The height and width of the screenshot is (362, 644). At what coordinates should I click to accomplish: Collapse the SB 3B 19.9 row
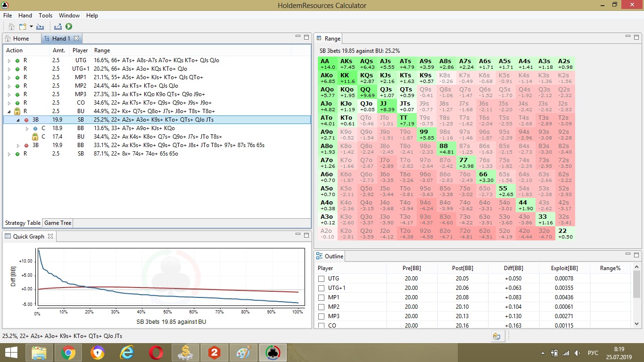pyautogui.click(x=18, y=120)
